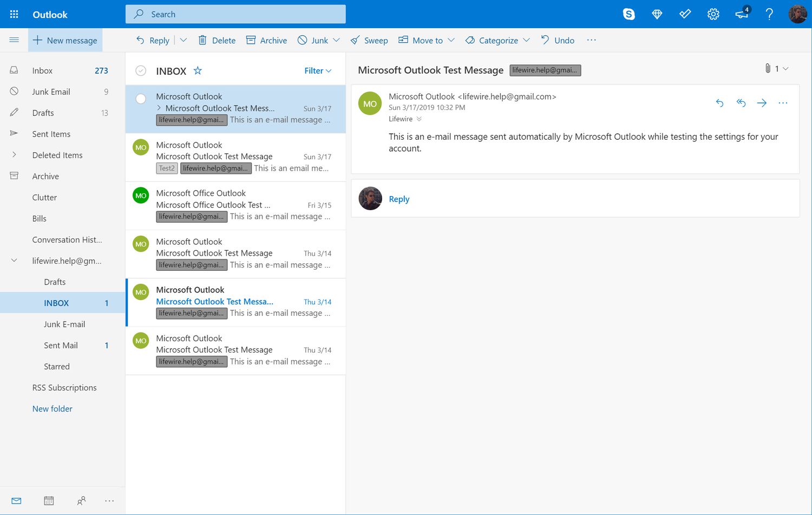
Task: Forward the message with arrow icon
Action: click(762, 103)
